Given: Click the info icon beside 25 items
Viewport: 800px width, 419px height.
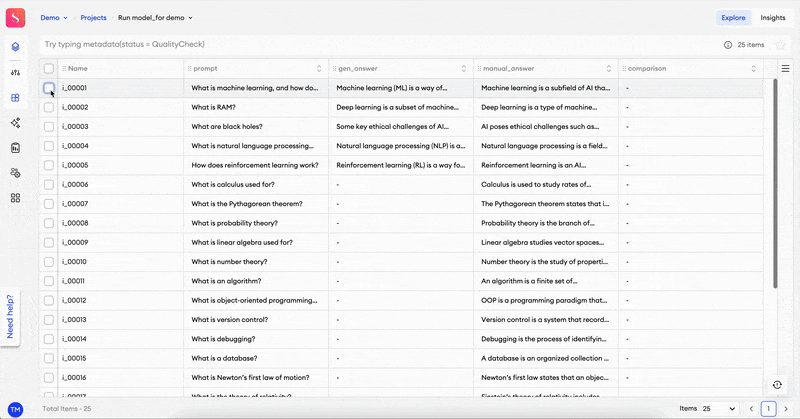Looking at the screenshot, I should coord(728,45).
